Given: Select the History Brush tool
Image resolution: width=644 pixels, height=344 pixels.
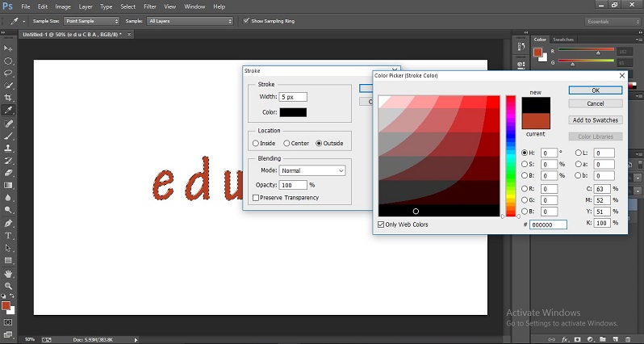Looking at the screenshot, I should tap(8, 161).
